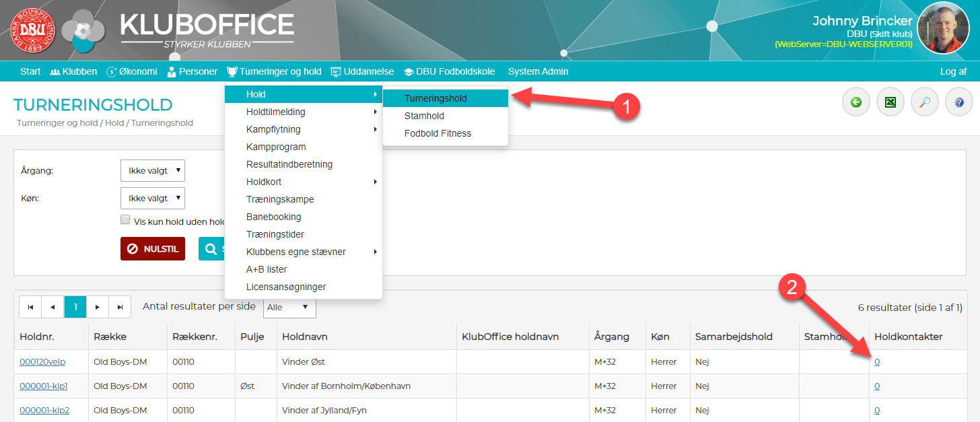Click the KLUBOFFICE header logo text

pyautogui.click(x=207, y=24)
